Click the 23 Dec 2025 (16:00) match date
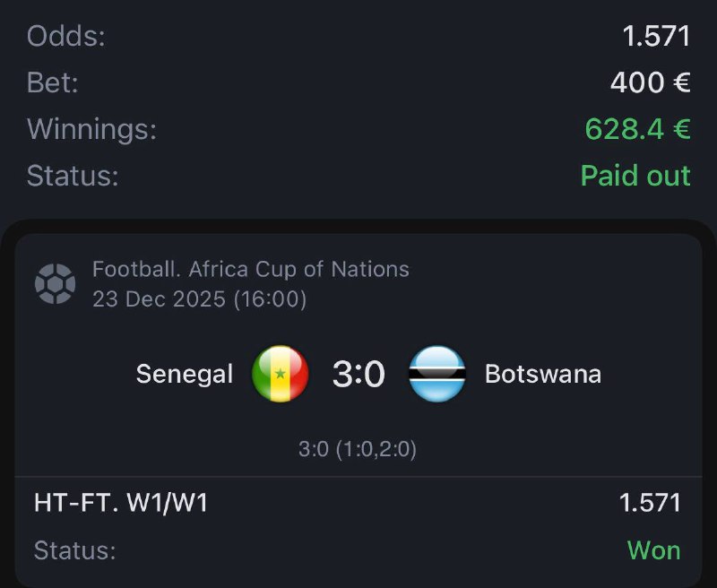 pyautogui.click(x=200, y=298)
